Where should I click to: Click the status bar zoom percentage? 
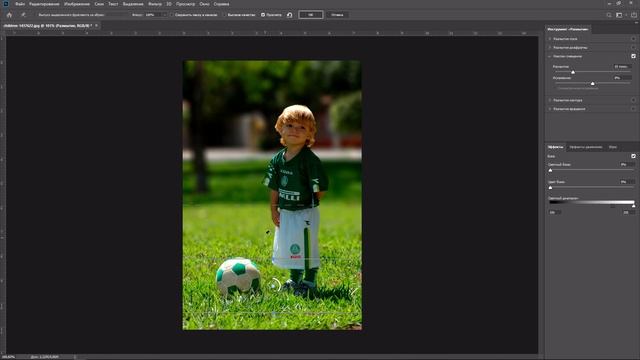tap(8, 357)
